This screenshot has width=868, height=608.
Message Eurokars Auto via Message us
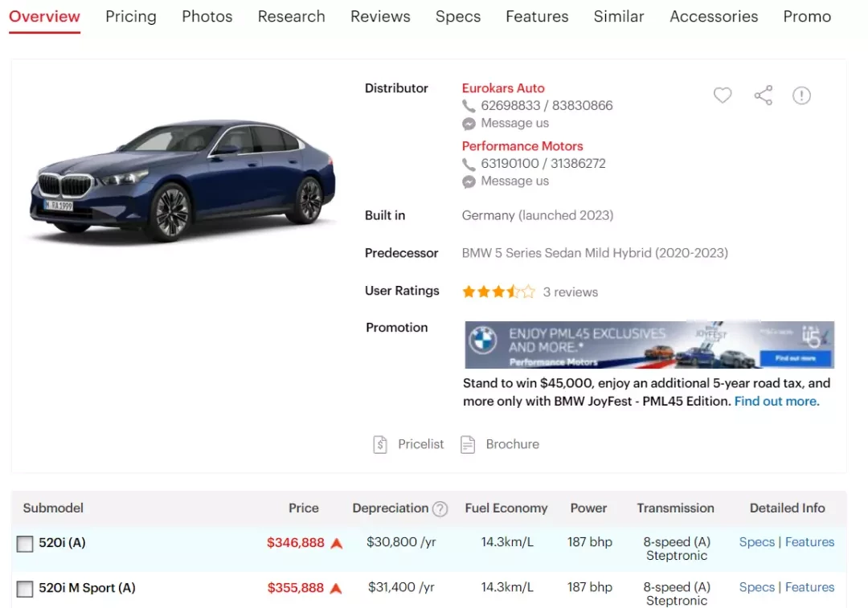[515, 123]
